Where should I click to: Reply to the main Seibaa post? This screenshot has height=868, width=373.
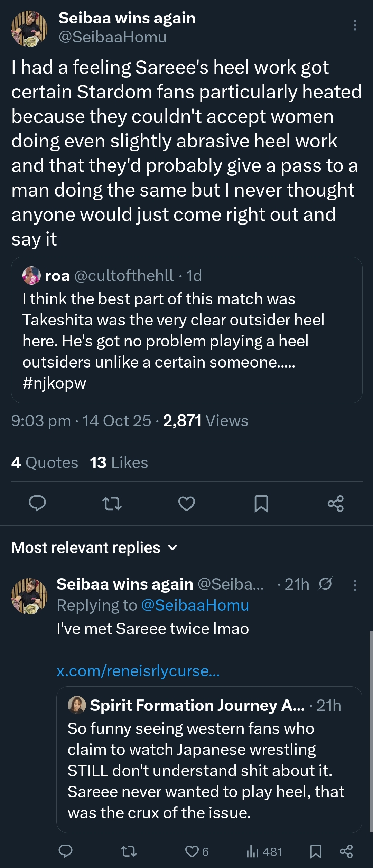[37, 503]
